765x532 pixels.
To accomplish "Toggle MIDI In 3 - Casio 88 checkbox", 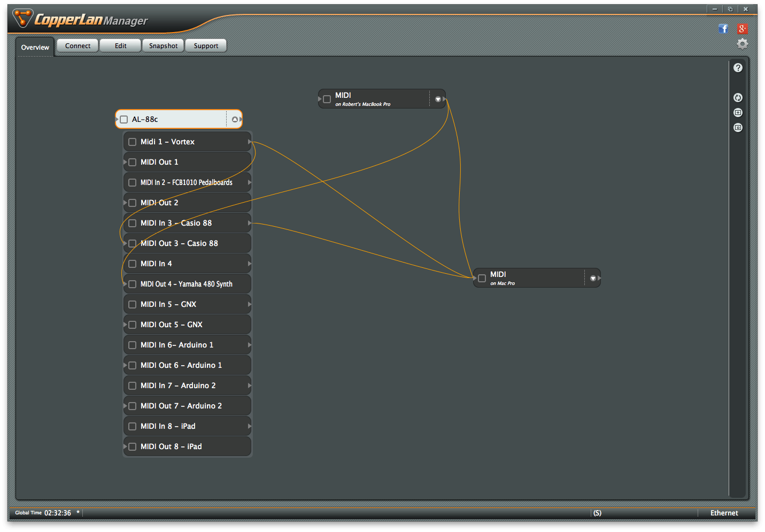I will (133, 223).
